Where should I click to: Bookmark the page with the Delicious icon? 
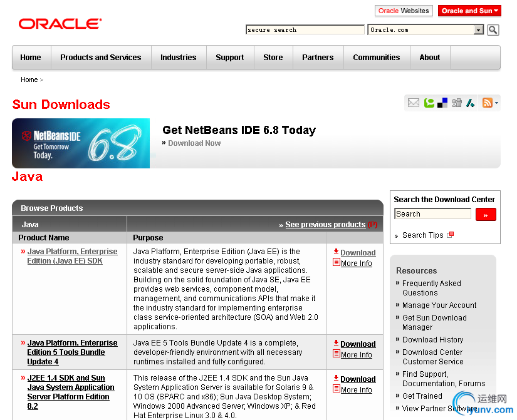pyautogui.click(x=442, y=103)
